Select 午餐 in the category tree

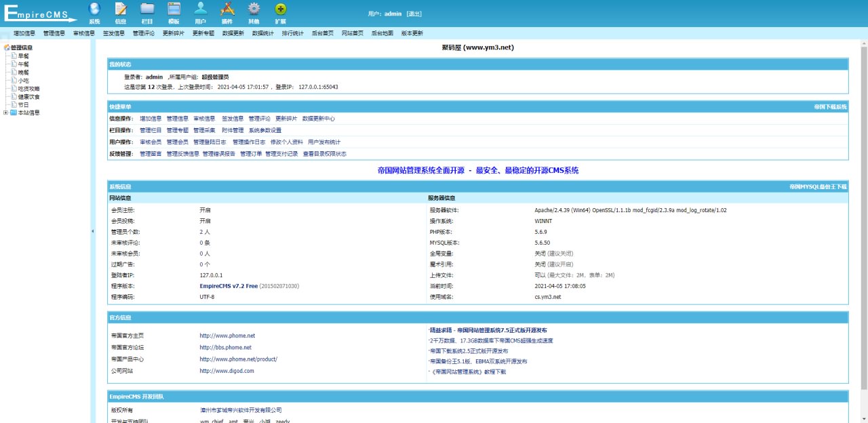tap(24, 64)
